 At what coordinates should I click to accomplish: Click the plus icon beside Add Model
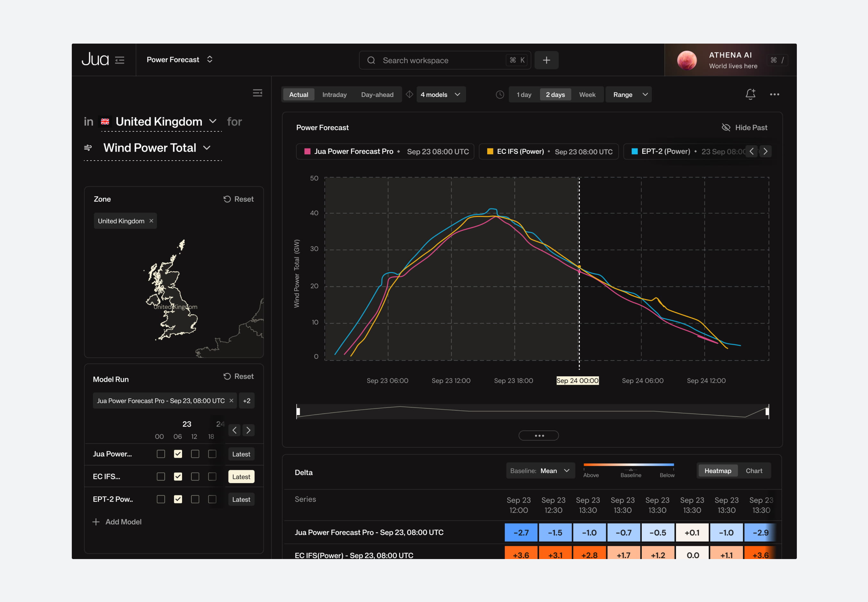point(96,522)
